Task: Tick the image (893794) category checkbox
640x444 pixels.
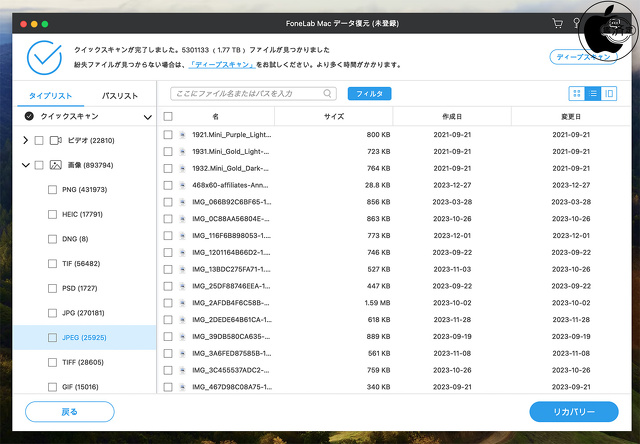Action: coord(39,165)
